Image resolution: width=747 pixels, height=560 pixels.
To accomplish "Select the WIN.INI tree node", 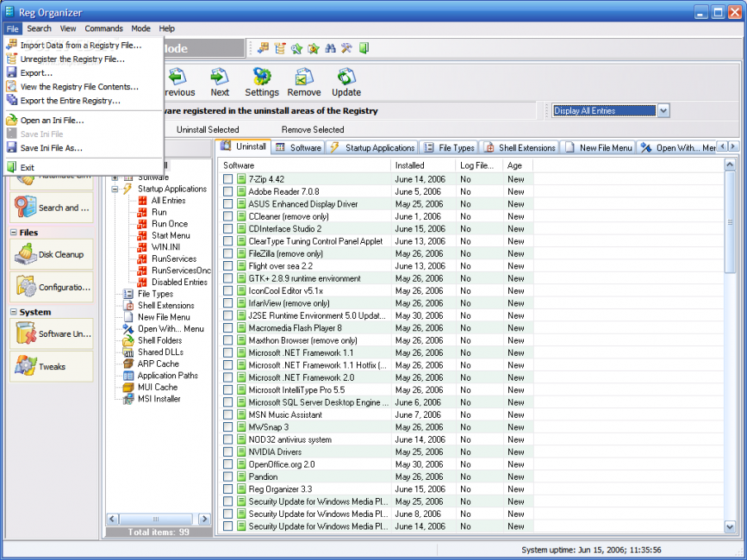I will (165, 247).
